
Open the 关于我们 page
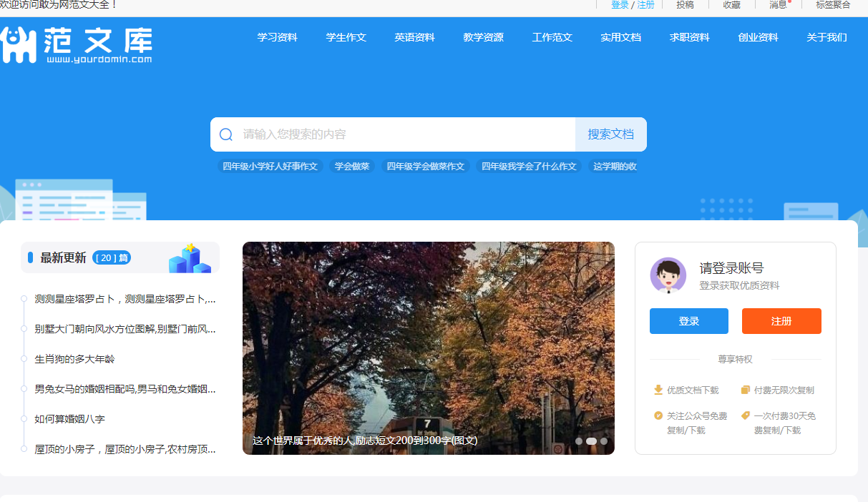point(827,37)
